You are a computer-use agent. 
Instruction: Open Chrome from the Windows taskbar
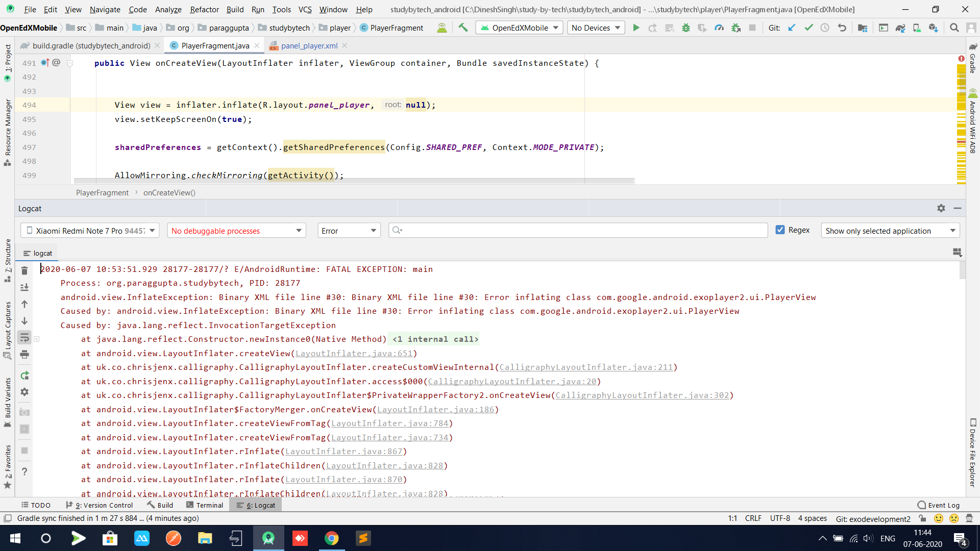click(x=331, y=538)
